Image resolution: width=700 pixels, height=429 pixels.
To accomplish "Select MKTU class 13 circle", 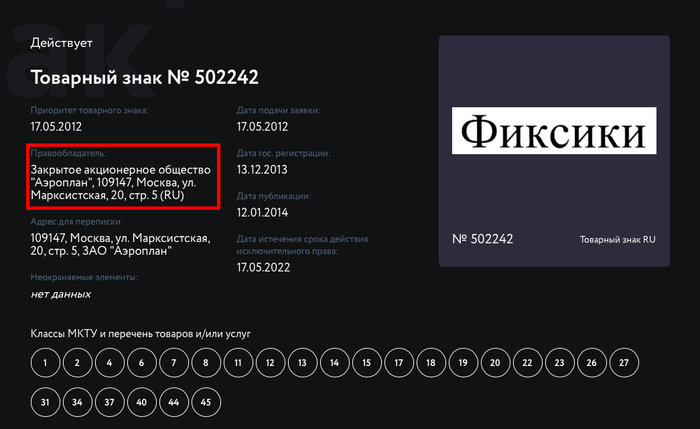I will [x=302, y=362].
